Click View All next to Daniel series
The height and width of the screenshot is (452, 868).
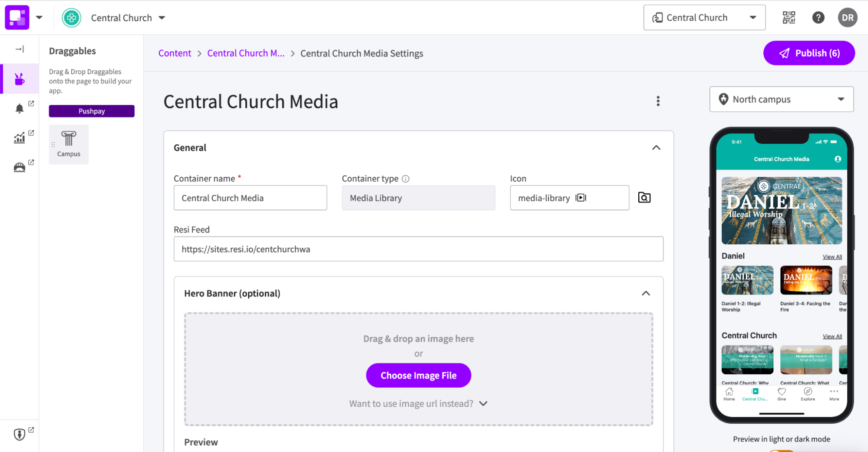(x=832, y=256)
